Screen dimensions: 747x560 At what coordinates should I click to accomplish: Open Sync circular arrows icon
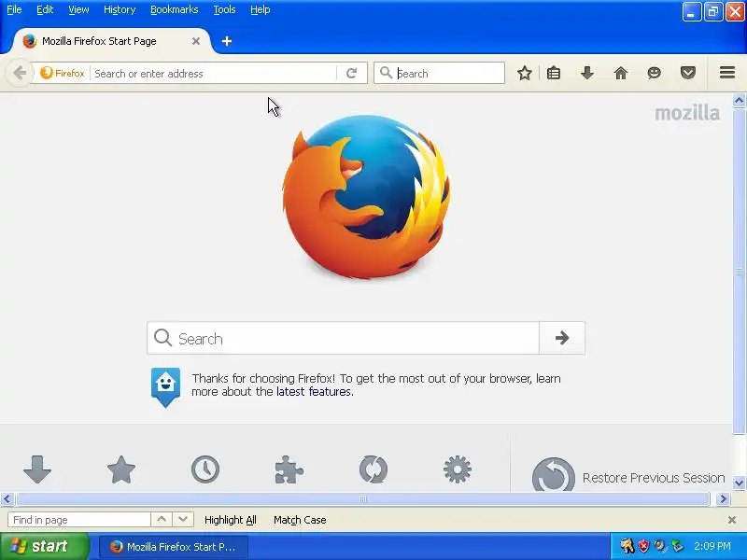[373, 469]
